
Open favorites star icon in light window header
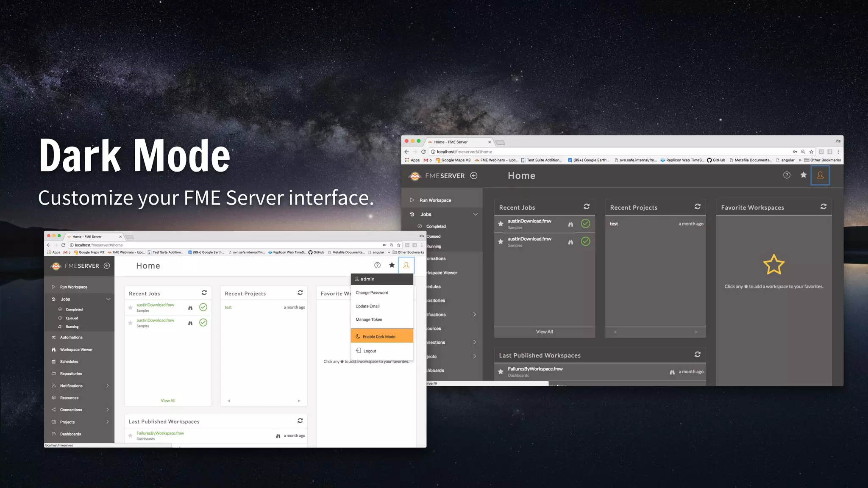(x=392, y=265)
